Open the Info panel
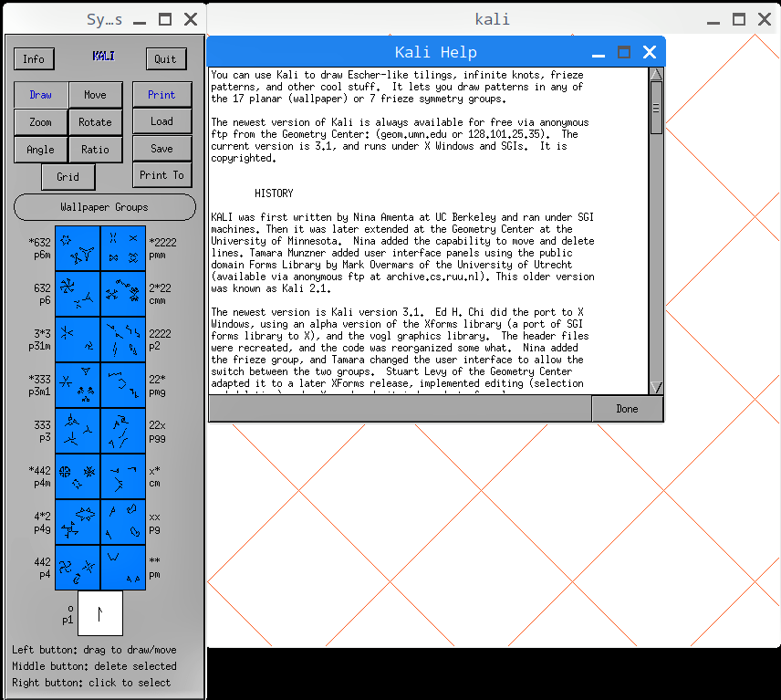Viewport: 781px width, 700px height. click(x=34, y=58)
